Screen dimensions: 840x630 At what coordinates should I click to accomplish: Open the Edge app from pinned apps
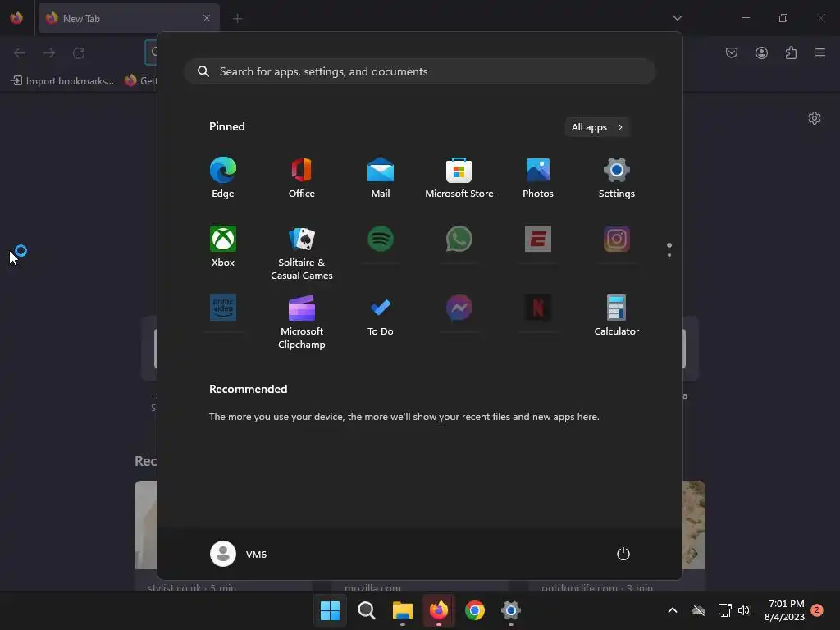(223, 178)
